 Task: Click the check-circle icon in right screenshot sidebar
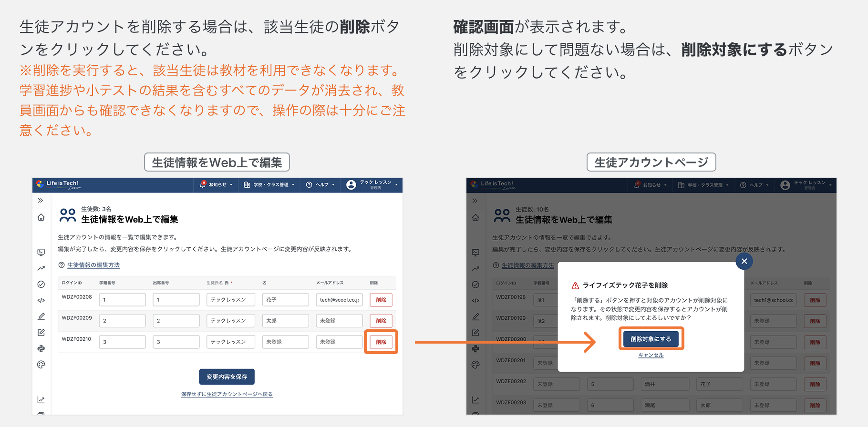[x=475, y=285]
